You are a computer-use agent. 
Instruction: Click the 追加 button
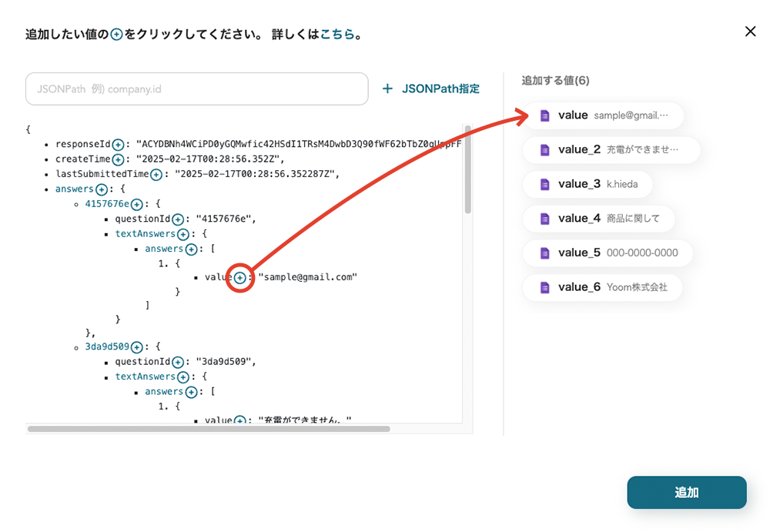[x=687, y=492]
